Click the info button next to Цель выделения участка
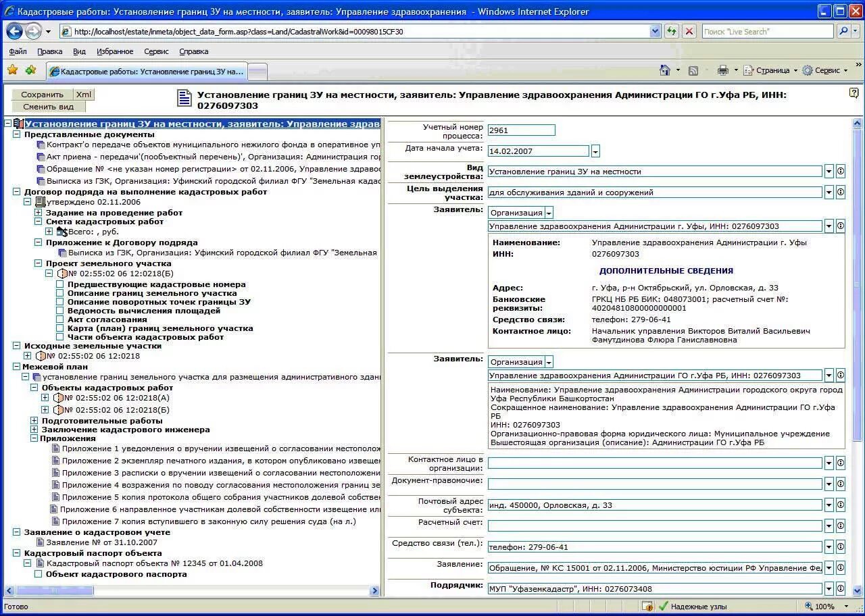 pyautogui.click(x=841, y=192)
